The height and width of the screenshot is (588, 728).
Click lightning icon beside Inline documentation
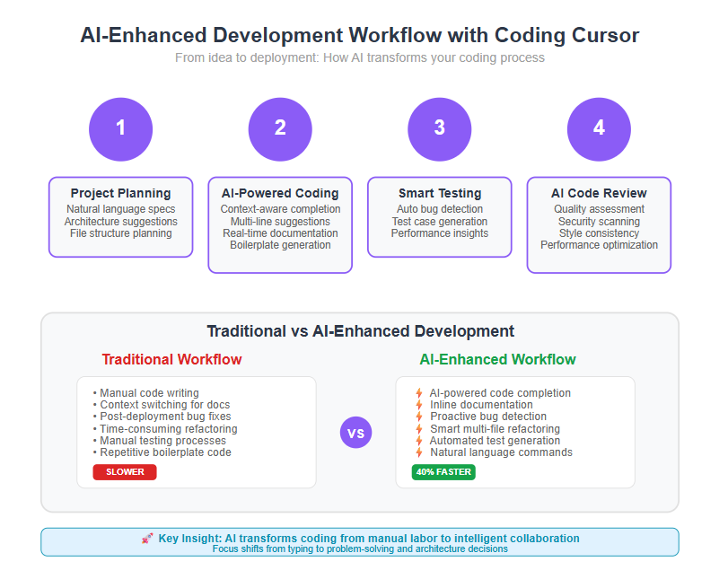click(419, 405)
